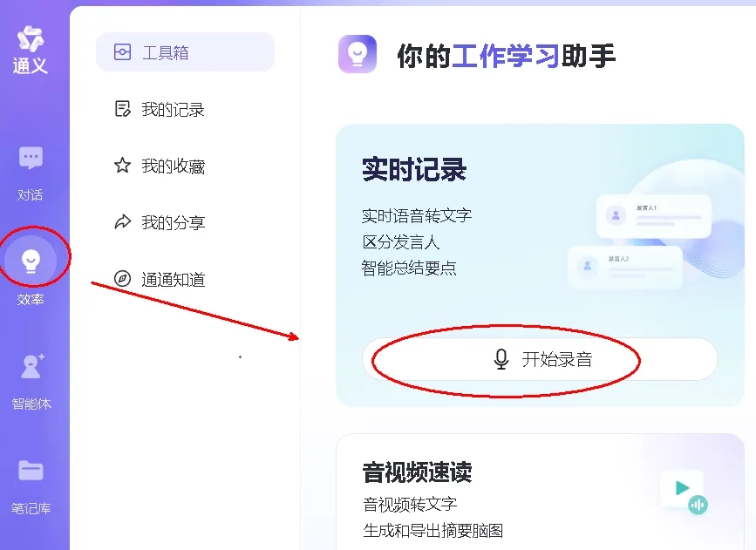756x550 pixels.
Task: Click the 音视频速读 card title
Action: click(x=417, y=472)
